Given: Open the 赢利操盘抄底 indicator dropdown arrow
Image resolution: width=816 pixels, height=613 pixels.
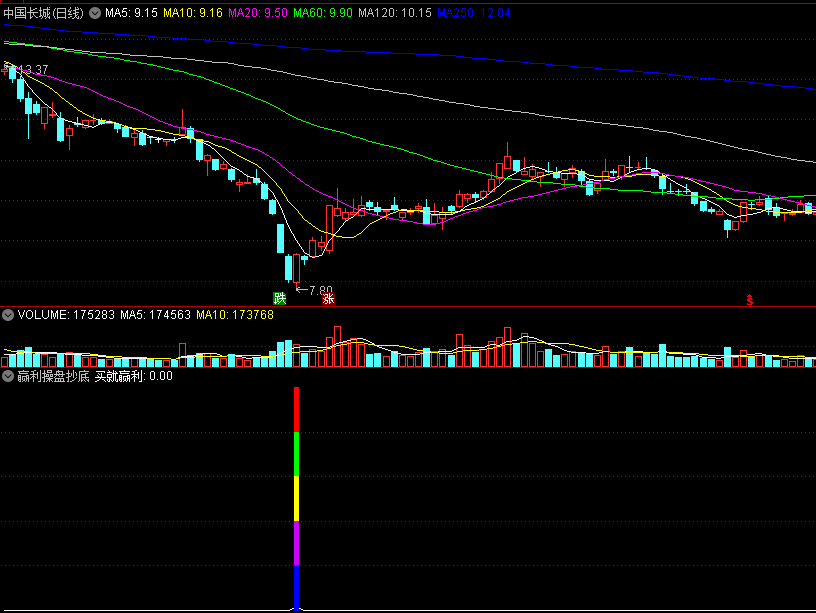Looking at the screenshot, I should coord(8,376).
